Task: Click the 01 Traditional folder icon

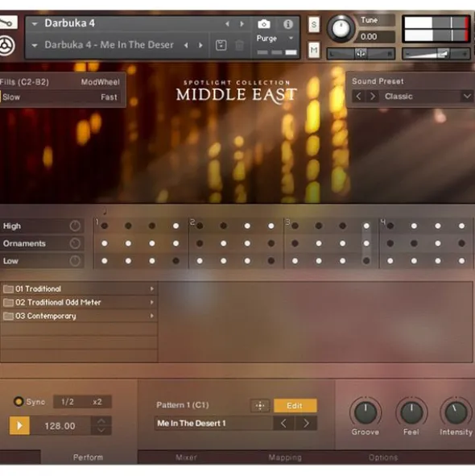Action: (x=8, y=288)
